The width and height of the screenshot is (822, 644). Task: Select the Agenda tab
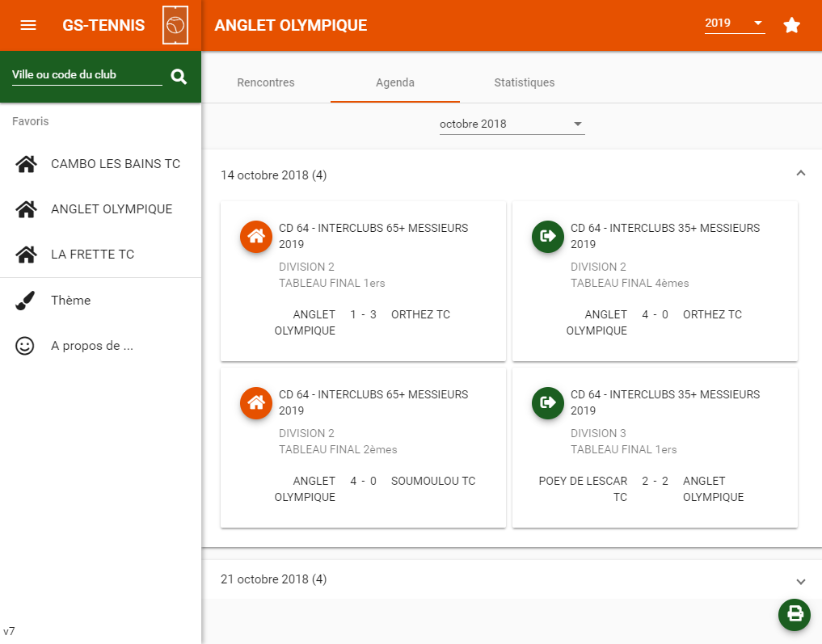pyautogui.click(x=395, y=82)
